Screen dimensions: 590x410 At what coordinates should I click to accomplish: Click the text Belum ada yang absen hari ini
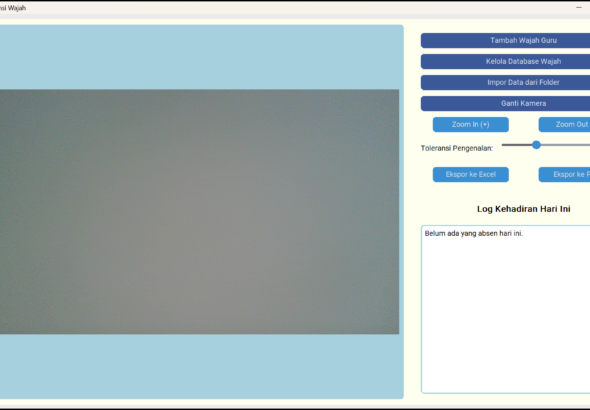474,234
